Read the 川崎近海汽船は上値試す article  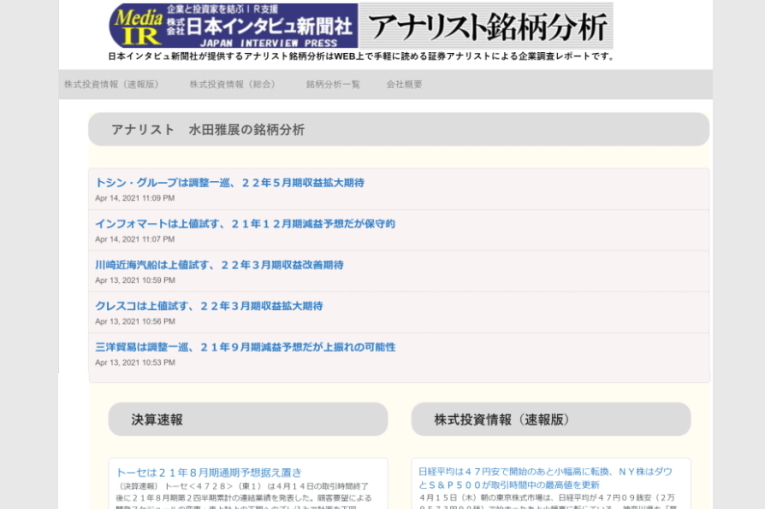pos(219,265)
